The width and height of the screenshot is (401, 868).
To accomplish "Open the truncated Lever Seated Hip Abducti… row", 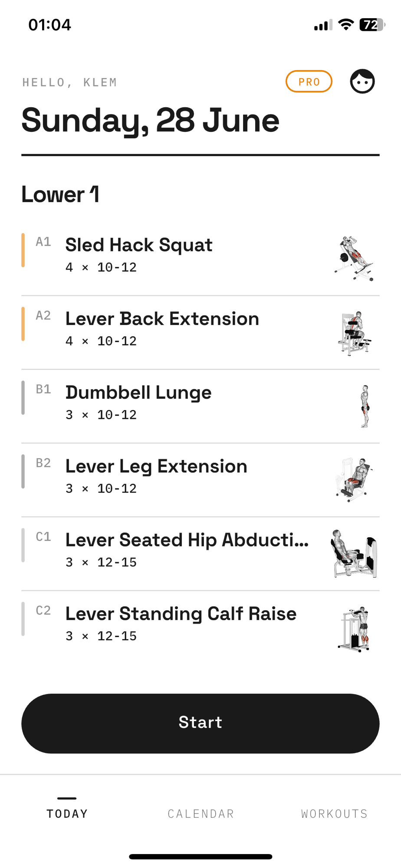I will pyautogui.click(x=200, y=554).
